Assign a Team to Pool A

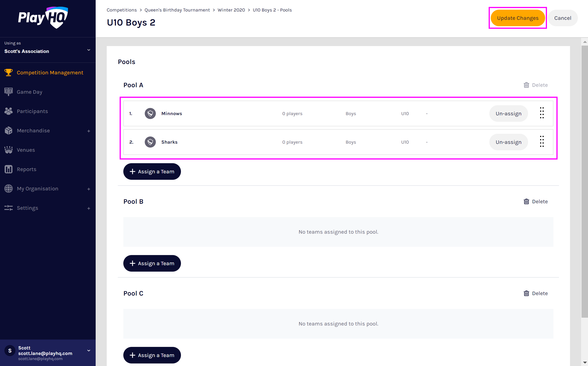point(152,172)
